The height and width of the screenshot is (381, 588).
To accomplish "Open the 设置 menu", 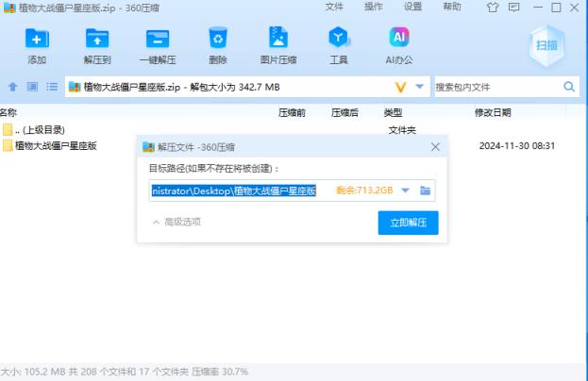I will 412,7.
